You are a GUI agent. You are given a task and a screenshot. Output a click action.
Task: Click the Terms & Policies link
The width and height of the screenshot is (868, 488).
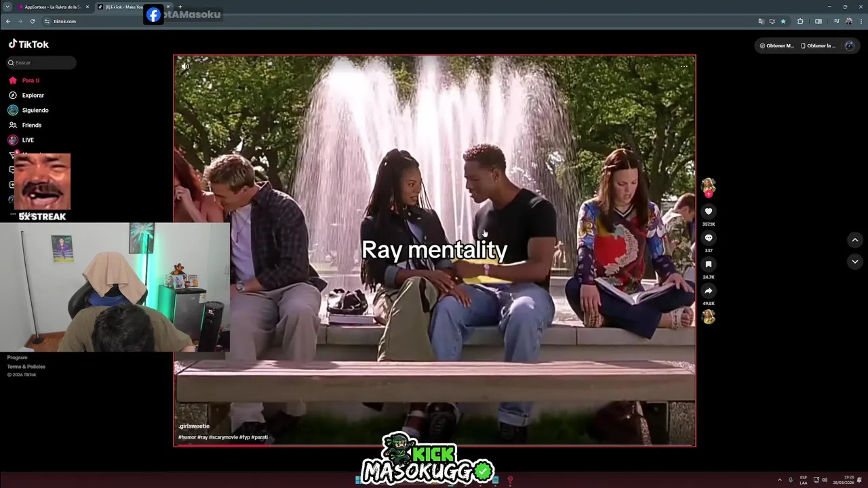(26, 367)
